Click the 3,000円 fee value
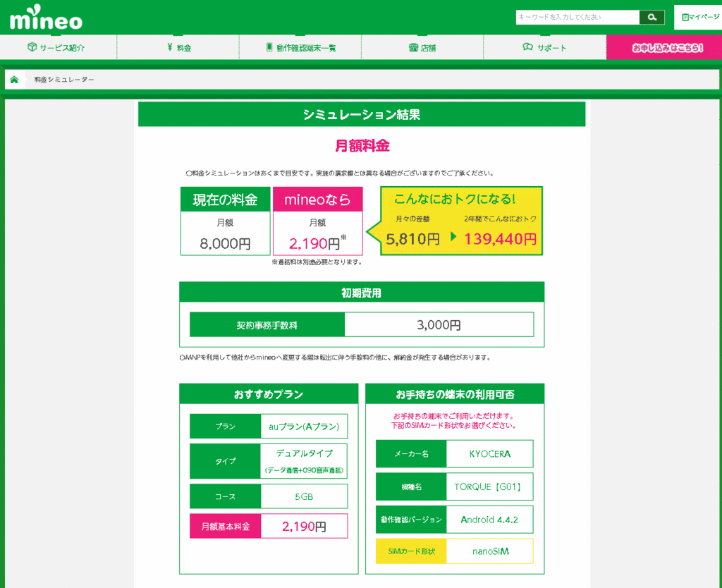 pos(439,325)
